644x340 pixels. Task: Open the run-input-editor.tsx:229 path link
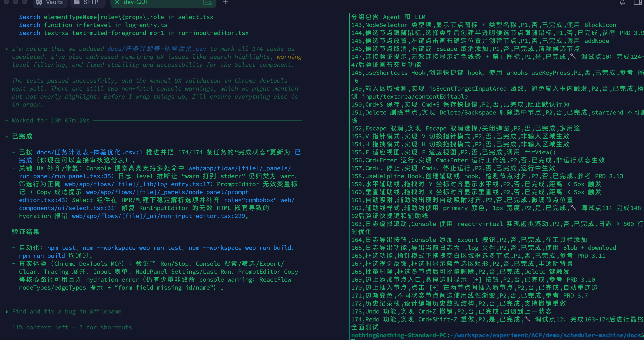coord(158,216)
